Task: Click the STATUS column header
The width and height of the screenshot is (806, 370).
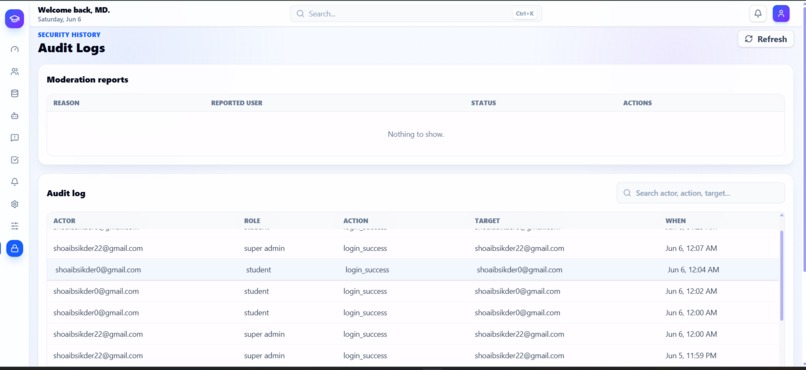Action: [x=483, y=103]
